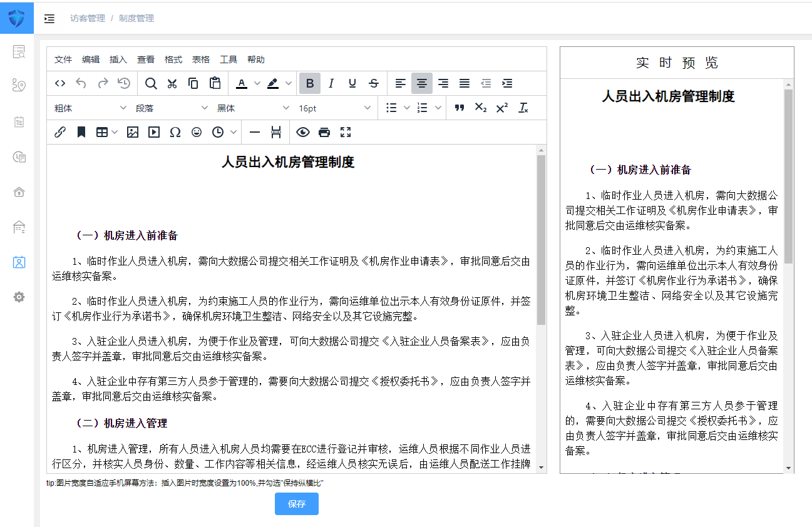This screenshot has height=527, width=812.
Task: Click the 保存 save button
Action: point(297,504)
